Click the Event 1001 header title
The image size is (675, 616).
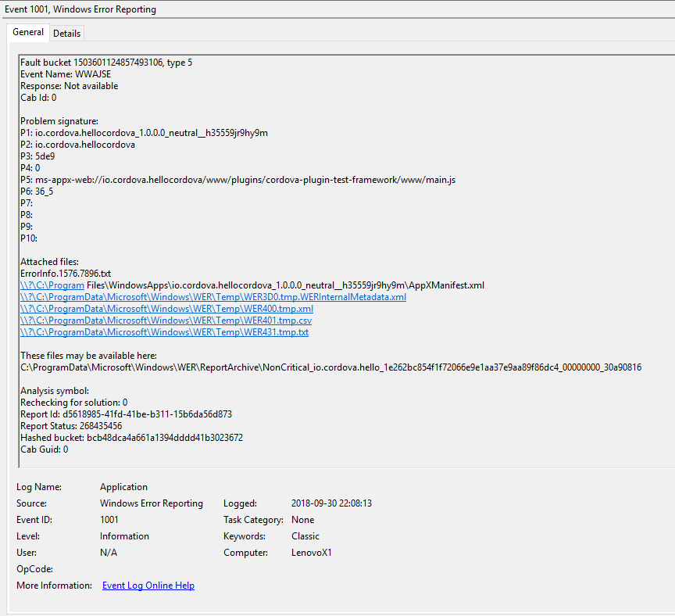(80, 9)
